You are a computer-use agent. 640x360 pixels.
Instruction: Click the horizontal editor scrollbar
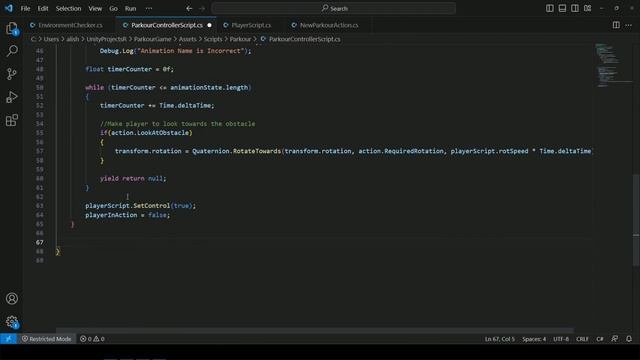[315, 330]
